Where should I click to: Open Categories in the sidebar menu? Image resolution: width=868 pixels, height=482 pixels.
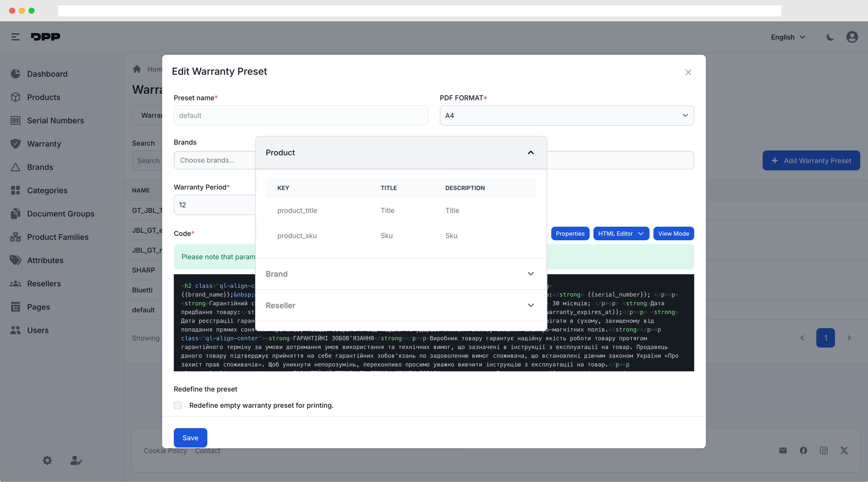coord(47,190)
